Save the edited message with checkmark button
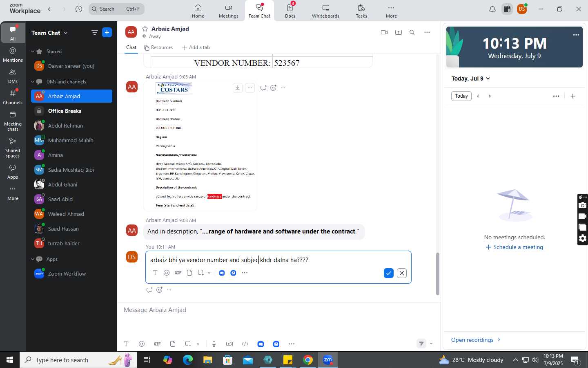The image size is (588, 368). pyautogui.click(x=388, y=273)
